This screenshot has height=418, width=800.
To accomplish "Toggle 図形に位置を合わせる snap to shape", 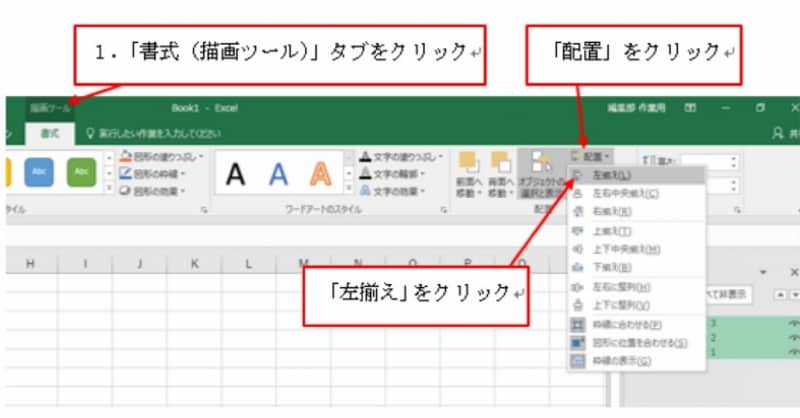I will click(636, 343).
